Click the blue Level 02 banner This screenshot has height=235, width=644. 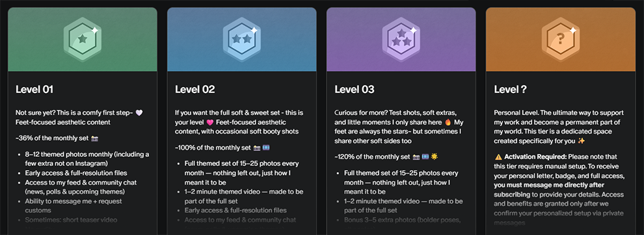(242, 40)
